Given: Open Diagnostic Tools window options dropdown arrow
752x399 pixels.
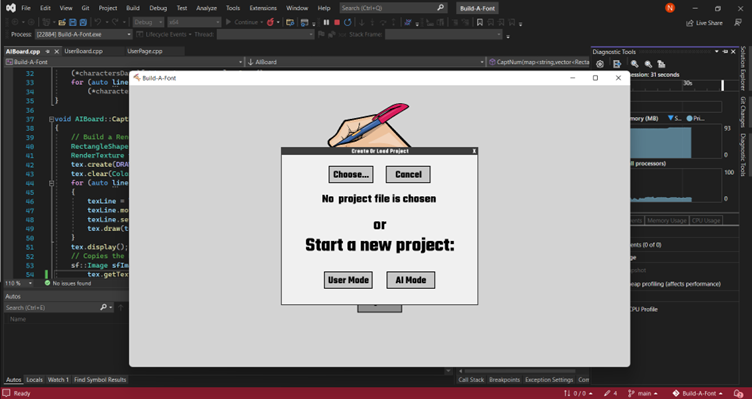Looking at the screenshot, I should pyautogui.click(x=717, y=51).
